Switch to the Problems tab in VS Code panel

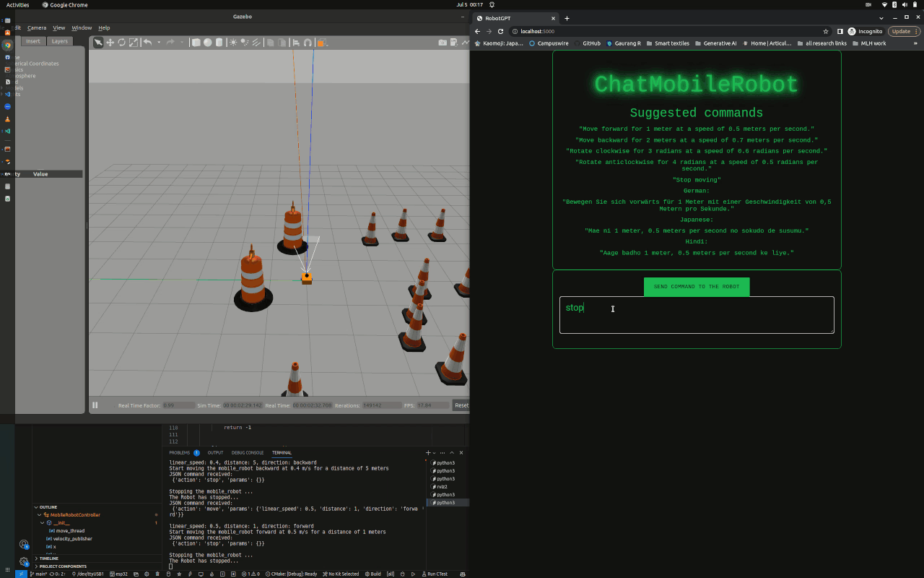point(180,452)
